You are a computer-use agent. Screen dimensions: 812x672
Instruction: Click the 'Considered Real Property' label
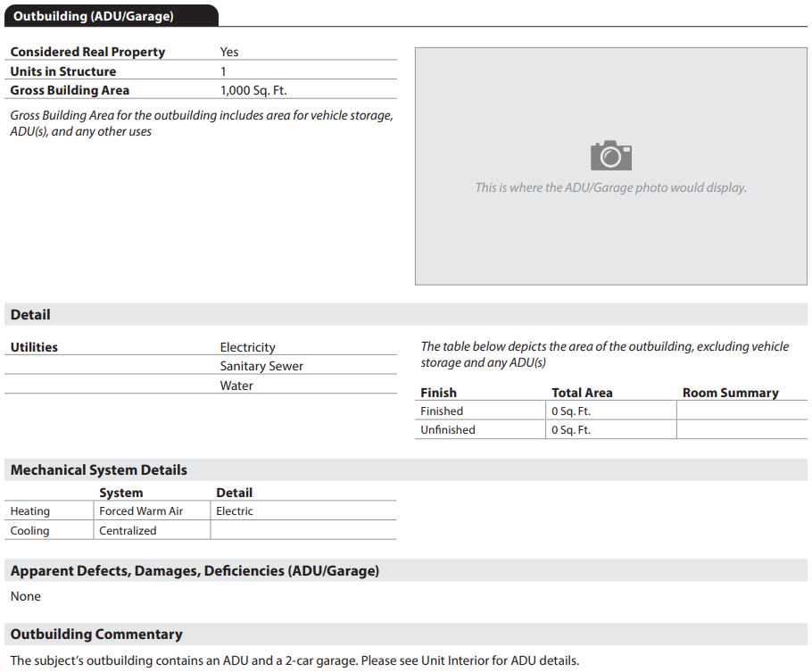click(87, 52)
